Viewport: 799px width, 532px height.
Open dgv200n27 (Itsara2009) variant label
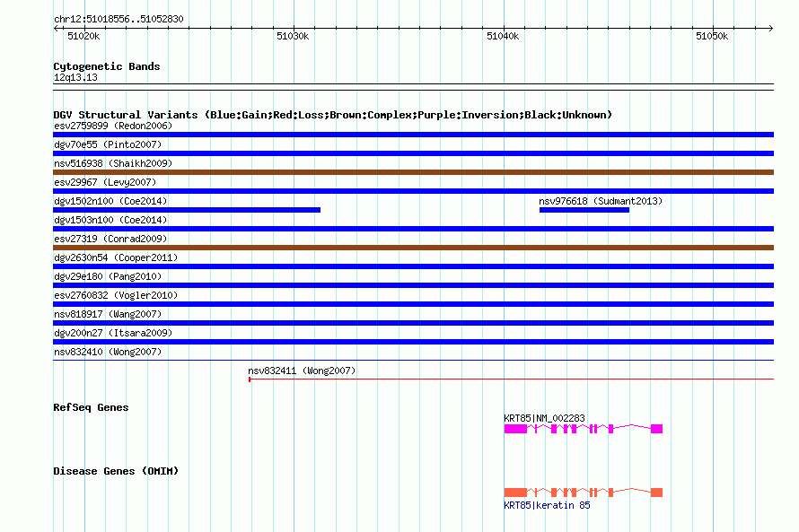point(113,333)
